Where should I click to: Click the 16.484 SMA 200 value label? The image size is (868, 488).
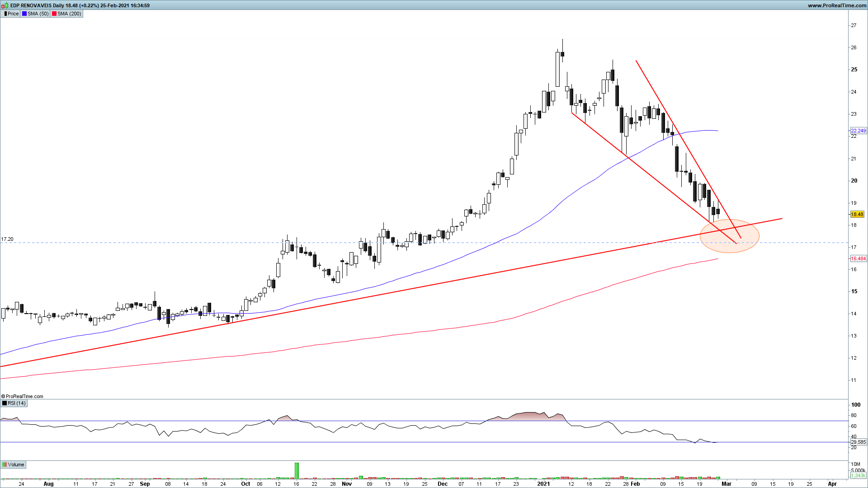(858, 258)
